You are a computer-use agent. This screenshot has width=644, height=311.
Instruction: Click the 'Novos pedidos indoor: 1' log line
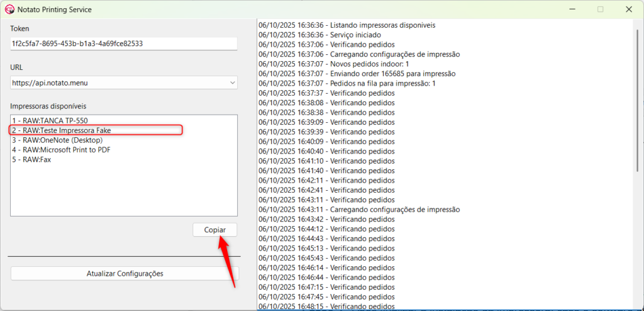pyautogui.click(x=333, y=64)
